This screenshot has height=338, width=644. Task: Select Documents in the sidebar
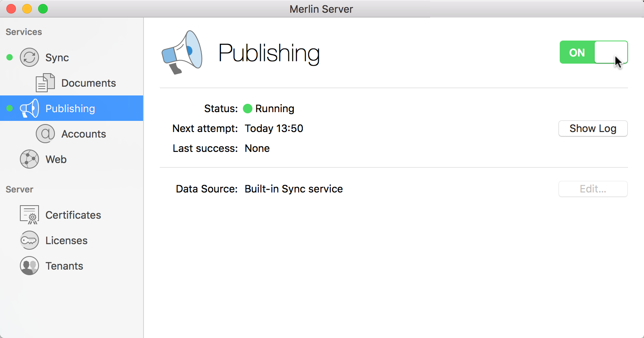tap(72, 83)
